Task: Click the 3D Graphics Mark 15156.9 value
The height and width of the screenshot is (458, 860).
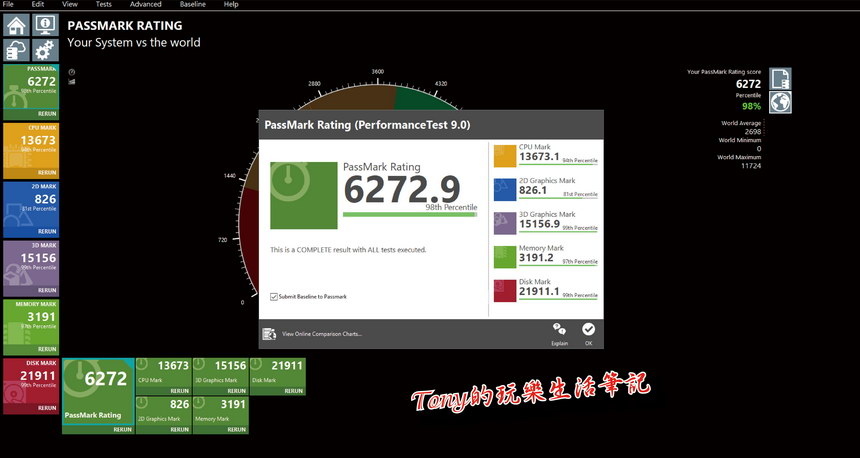Action: (x=539, y=224)
